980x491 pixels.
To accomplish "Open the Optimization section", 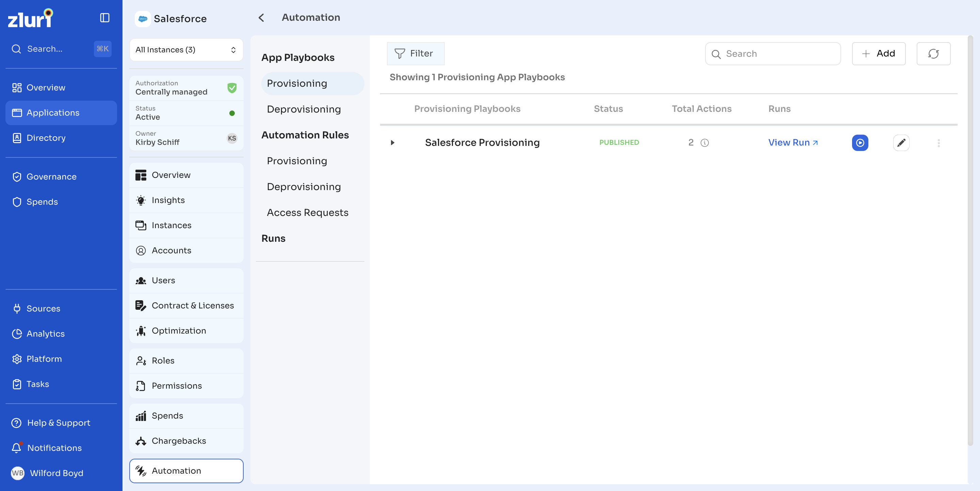I will coord(186,331).
